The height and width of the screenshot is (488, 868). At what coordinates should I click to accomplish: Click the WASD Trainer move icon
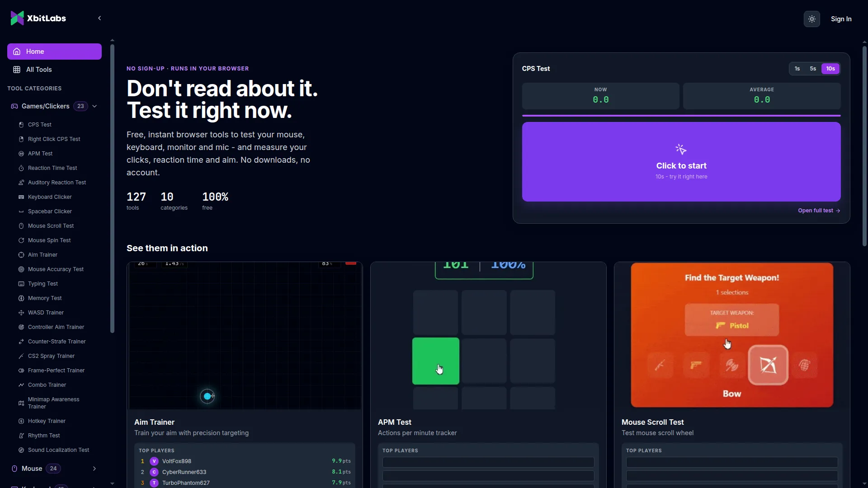pos(21,313)
